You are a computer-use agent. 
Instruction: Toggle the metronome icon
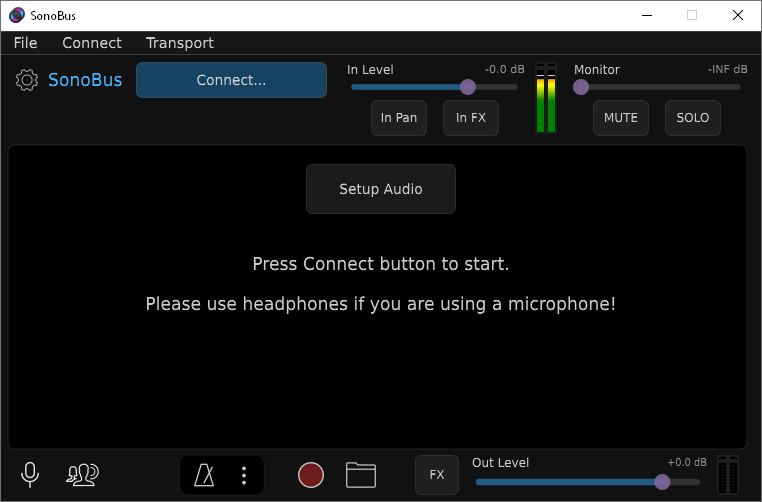[x=204, y=475]
